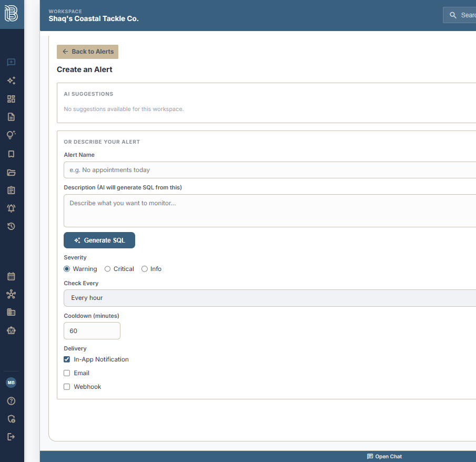The image size is (476, 462).
Task: Focus the Description text area
Action: point(270,211)
